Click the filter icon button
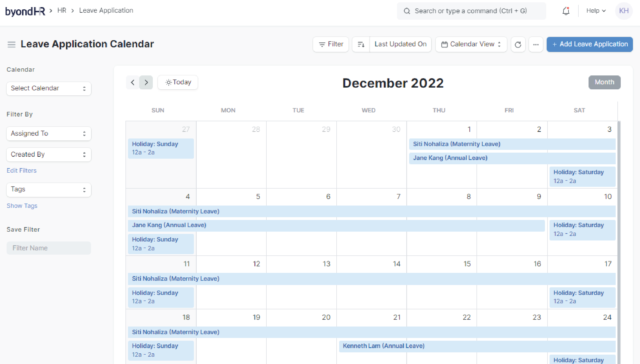Screen dimensions: 640x364 click(331, 44)
